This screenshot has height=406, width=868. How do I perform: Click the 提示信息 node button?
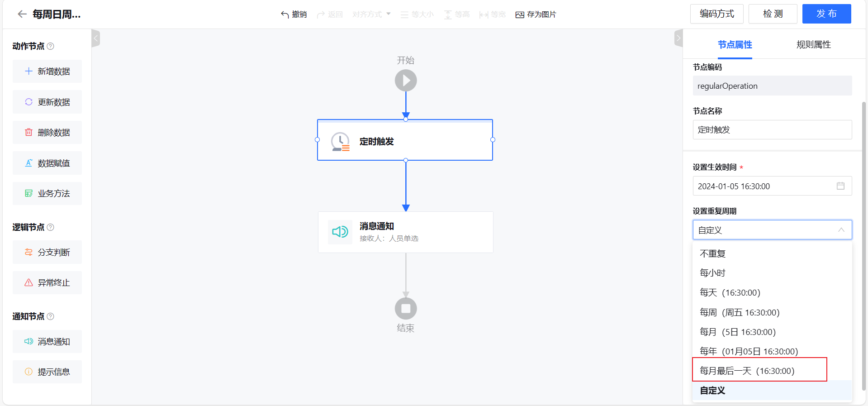pyautogui.click(x=47, y=372)
